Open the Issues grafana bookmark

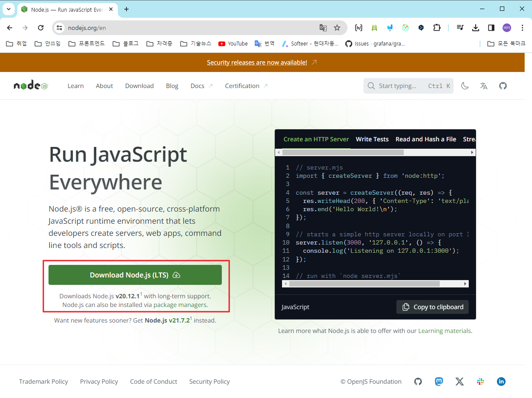point(375,43)
